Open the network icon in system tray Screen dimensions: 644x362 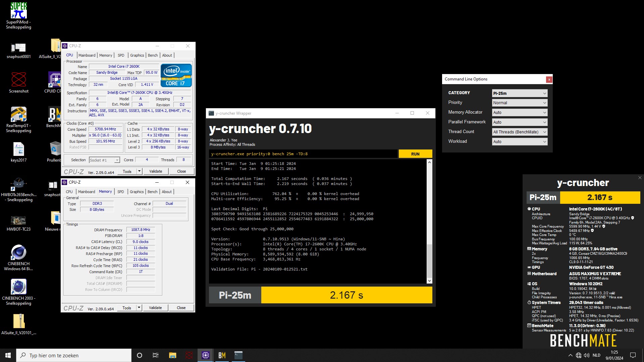(578, 355)
